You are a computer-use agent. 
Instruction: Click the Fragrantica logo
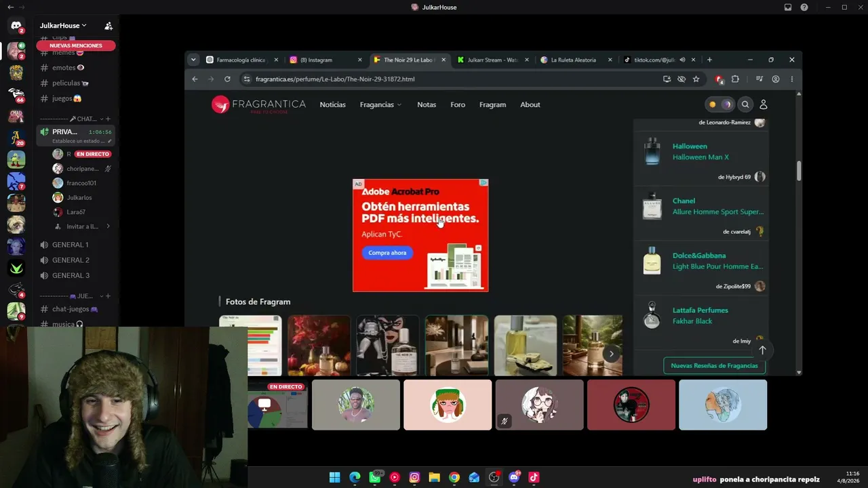pos(258,104)
